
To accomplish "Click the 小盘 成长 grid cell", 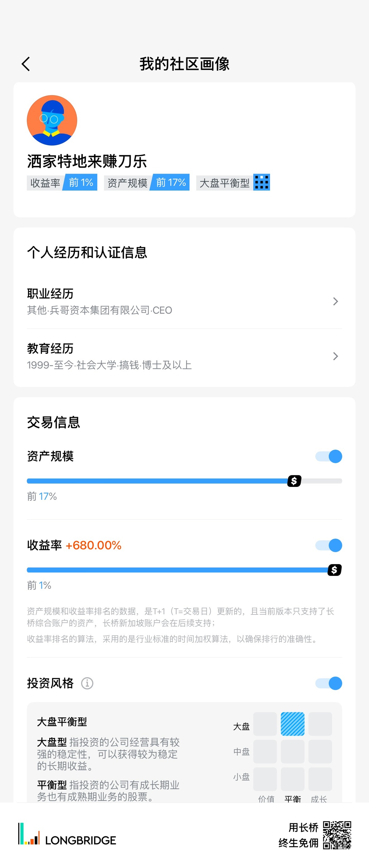I will point(320,779).
